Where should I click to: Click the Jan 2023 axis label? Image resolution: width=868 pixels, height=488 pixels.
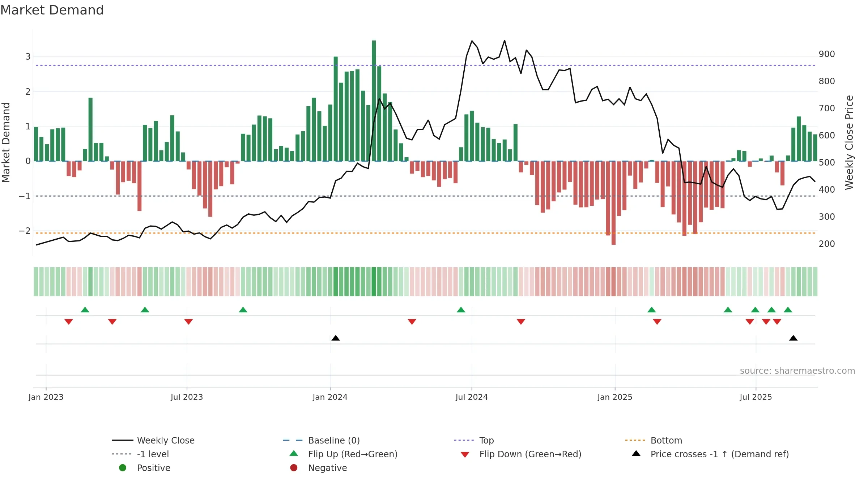point(46,397)
